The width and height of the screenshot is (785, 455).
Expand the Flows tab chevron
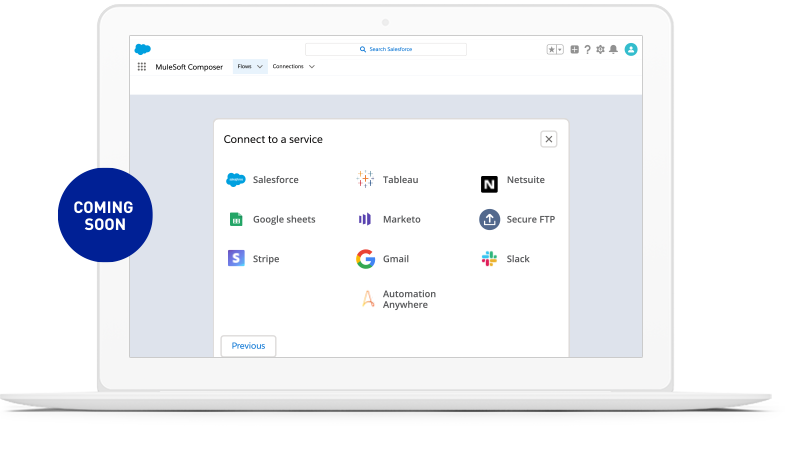pyautogui.click(x=260, y=67)
